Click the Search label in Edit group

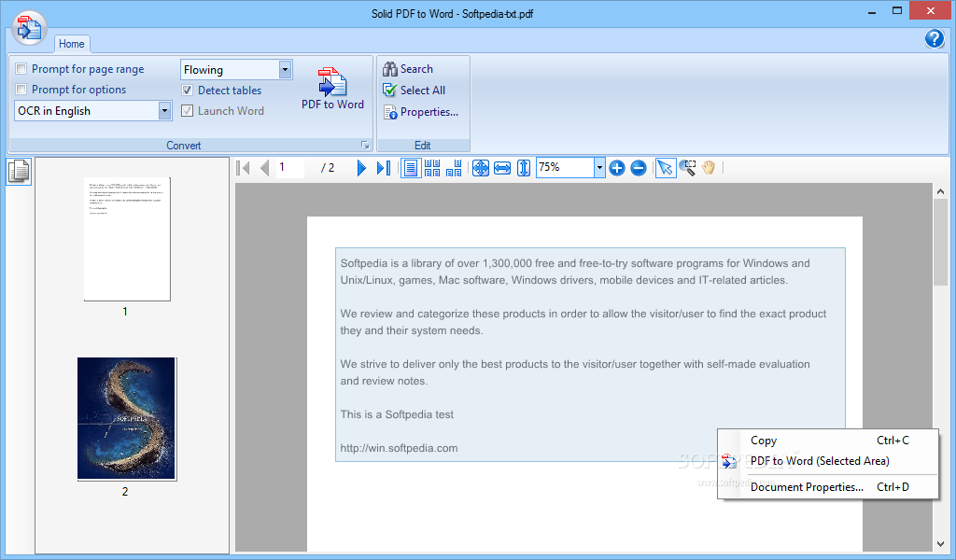[416, 69]
